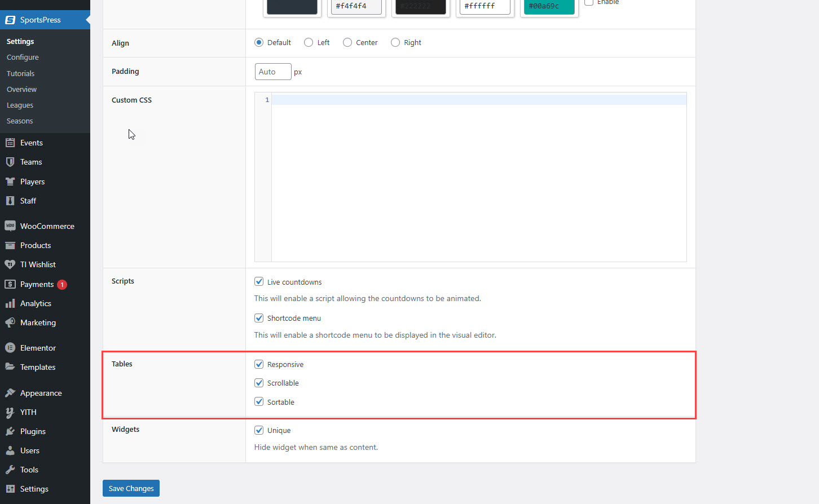Open the Leagues submenu item
Viewport: 819px width, 504px height.
click(x=20, y=105)
